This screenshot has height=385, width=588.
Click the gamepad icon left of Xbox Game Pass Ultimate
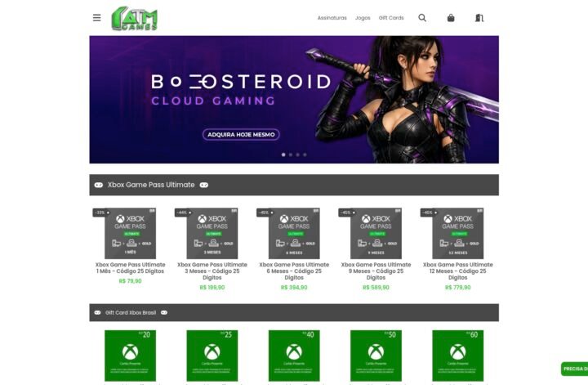click(99, 185)
